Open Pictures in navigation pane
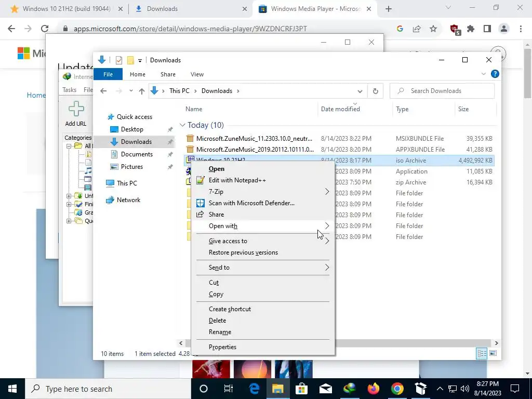Viewport: 532px width, 399px height. [x=131, y=167]
